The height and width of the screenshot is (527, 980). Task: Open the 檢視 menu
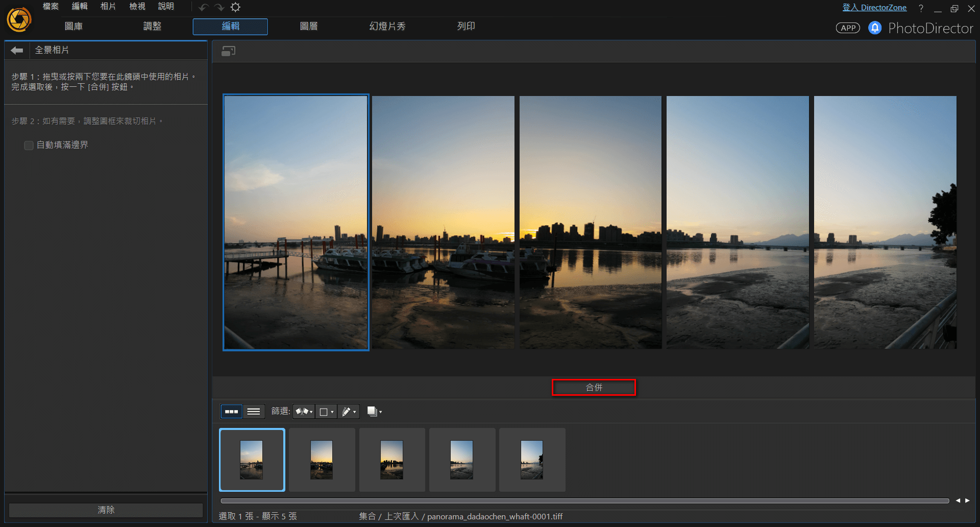[x=137, y=6]
